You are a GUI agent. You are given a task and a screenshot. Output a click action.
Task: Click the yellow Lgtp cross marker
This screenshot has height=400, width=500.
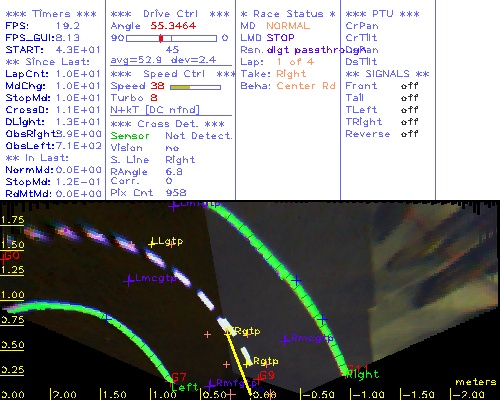tap(152, 243)
